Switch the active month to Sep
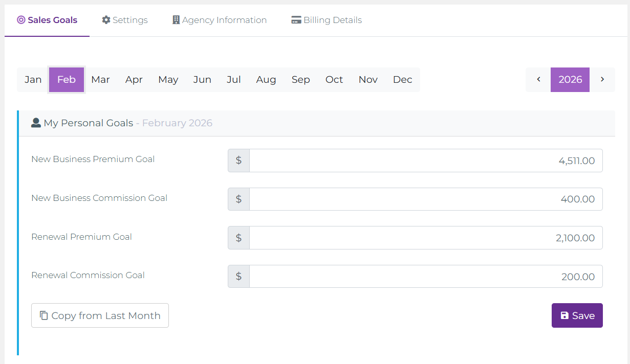 coord(300,79)
